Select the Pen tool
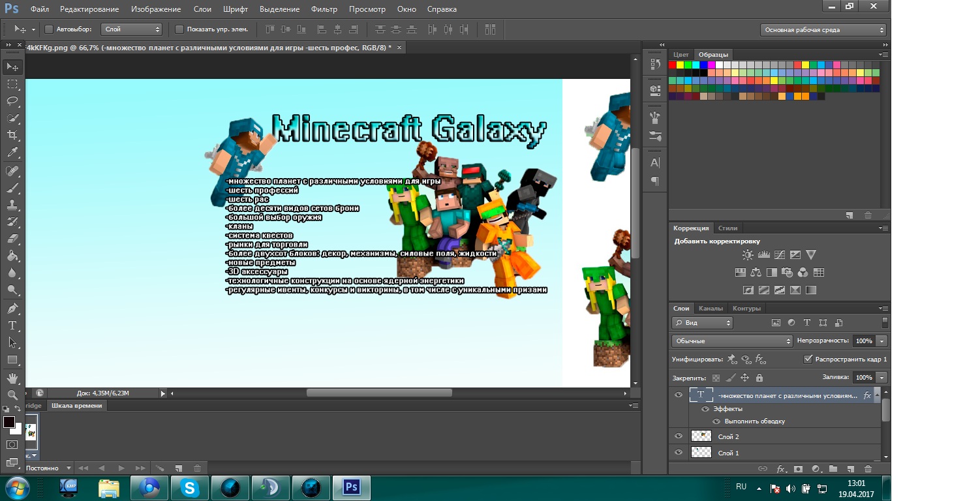The image size is (980, 501). (12, 308)
